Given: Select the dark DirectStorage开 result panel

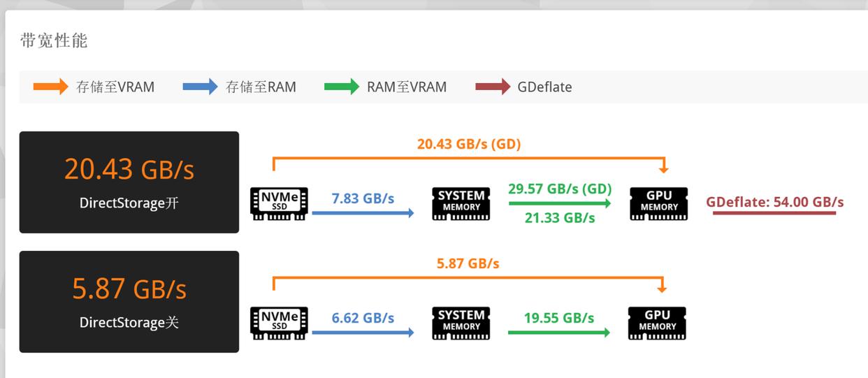Looking at the screenshot, I should pos(129,182).
